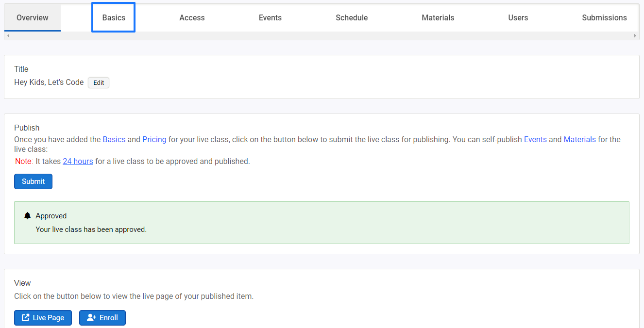Image resolution: width=644 pixels, height=328 pixels.
Task: Click the title text "Hey Kids, Let's Code"
Action: (x=49, y=82)
